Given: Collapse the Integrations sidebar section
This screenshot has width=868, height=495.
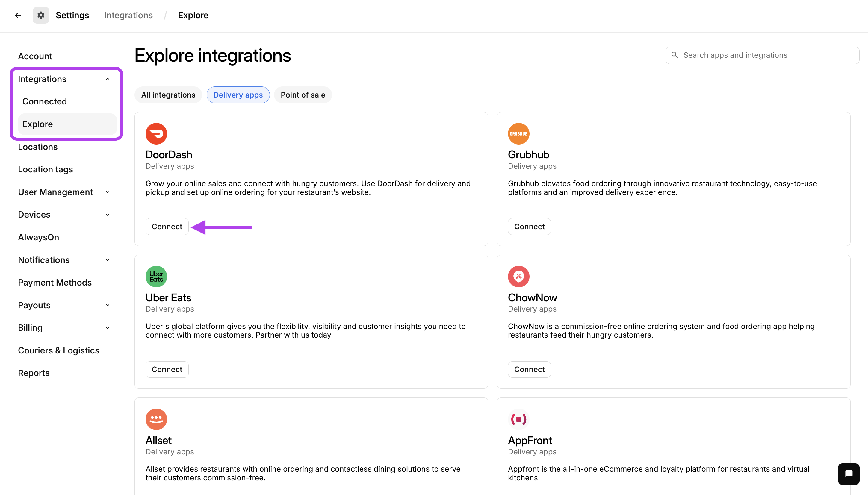Looking at the screenshot, I should (108, 79).
